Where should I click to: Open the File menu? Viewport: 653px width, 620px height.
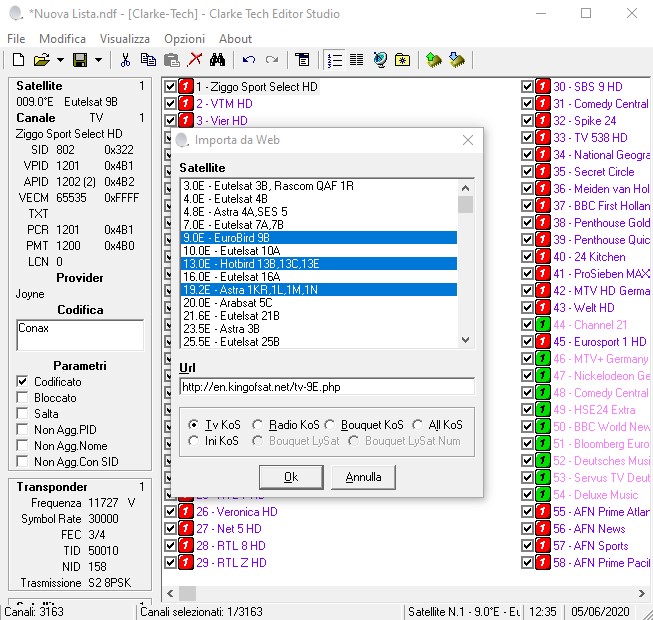click(x=16, y=39)
